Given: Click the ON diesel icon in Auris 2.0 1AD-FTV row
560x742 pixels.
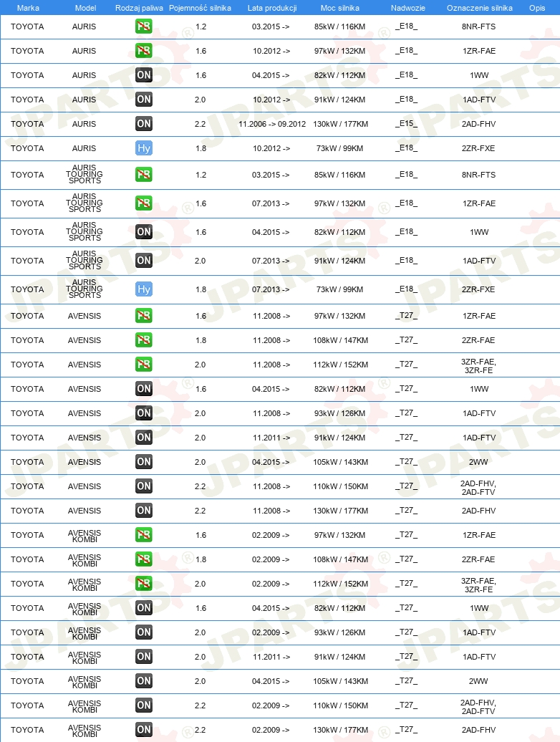Looking at the screenshot, I should [144, 99].
